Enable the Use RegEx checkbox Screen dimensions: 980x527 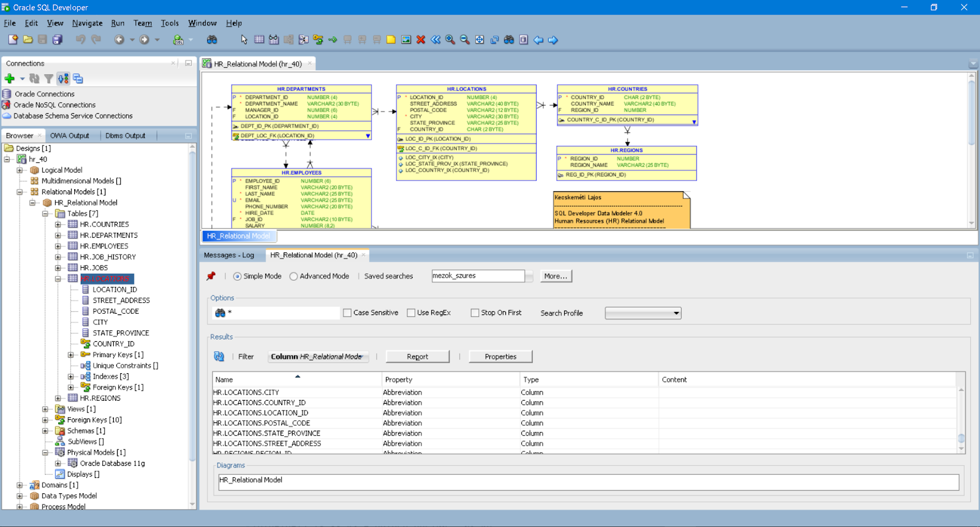click(411, 313)
